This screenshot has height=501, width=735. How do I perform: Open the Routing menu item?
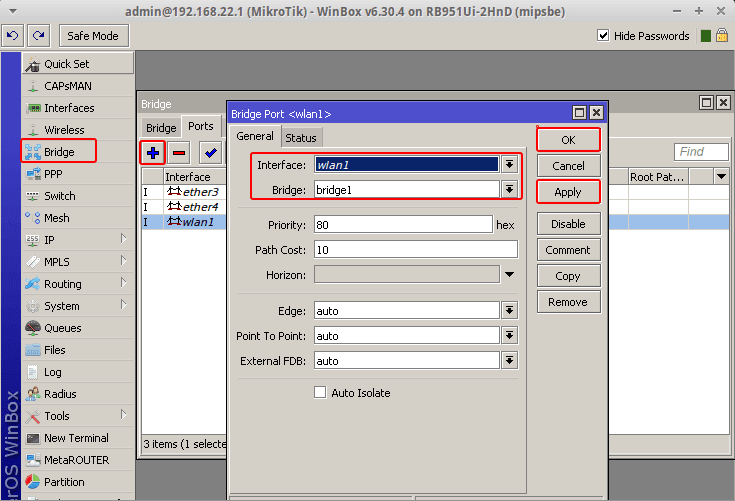(78, 284)
